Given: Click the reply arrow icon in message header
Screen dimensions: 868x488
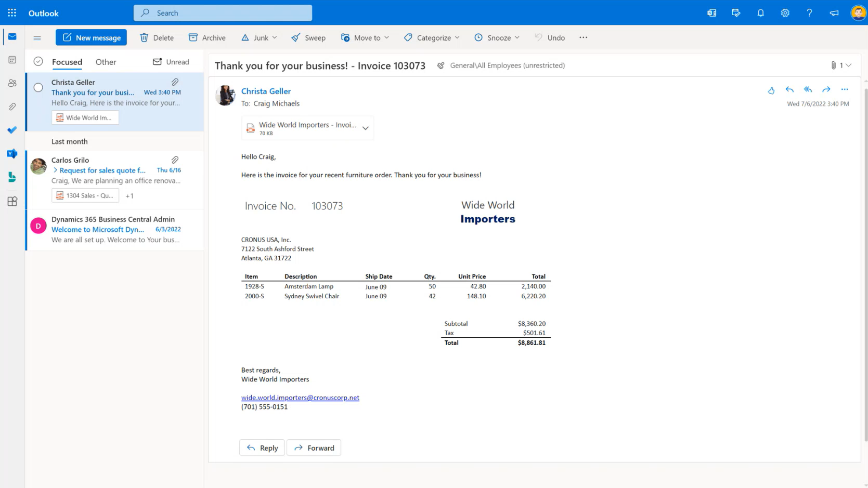Looking at the screenshot, I should click(789, 89).
